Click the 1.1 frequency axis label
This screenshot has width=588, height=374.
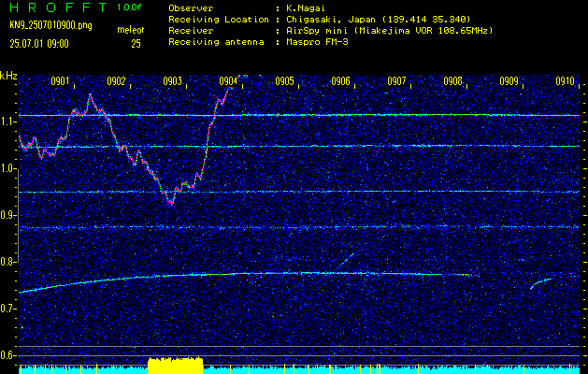(x=7, y=122)
